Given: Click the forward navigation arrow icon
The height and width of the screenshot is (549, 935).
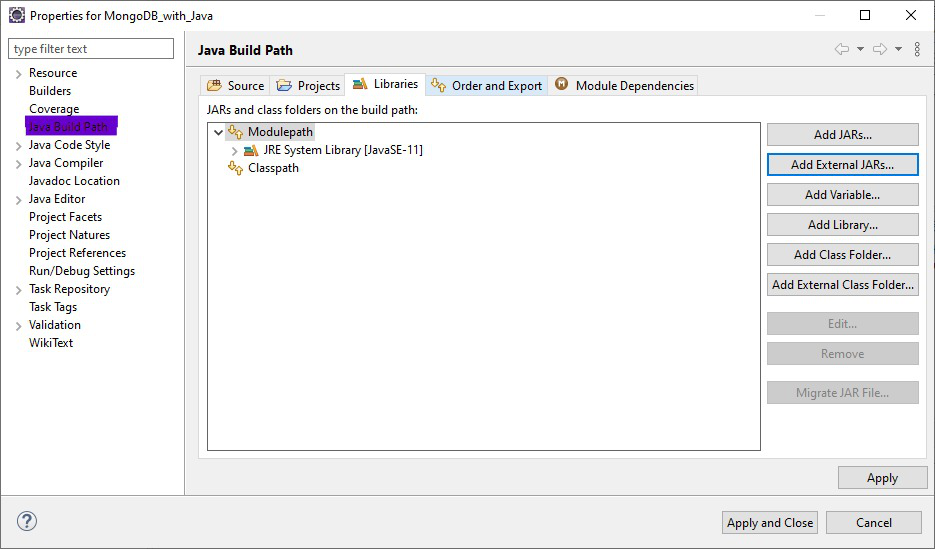Looking at the screenshot, I should [x=880, y=49].
